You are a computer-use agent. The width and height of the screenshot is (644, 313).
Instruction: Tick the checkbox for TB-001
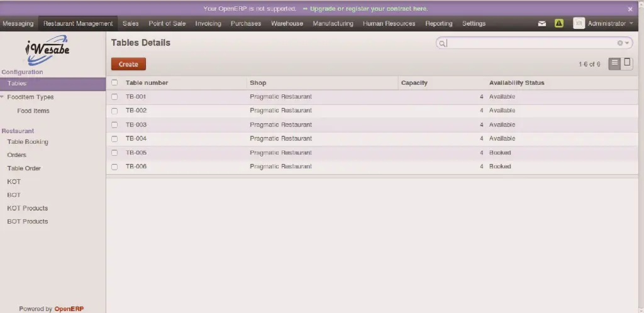click(x=114, y=97)
